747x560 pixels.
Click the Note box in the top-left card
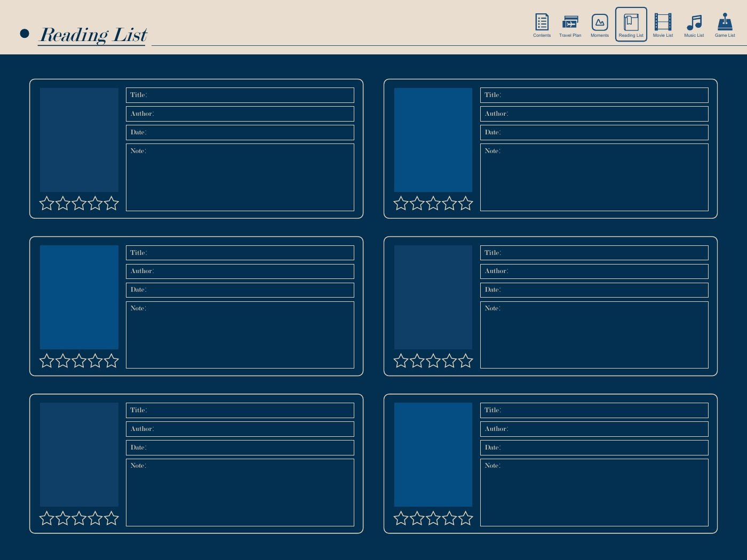(x=240, y=177)
